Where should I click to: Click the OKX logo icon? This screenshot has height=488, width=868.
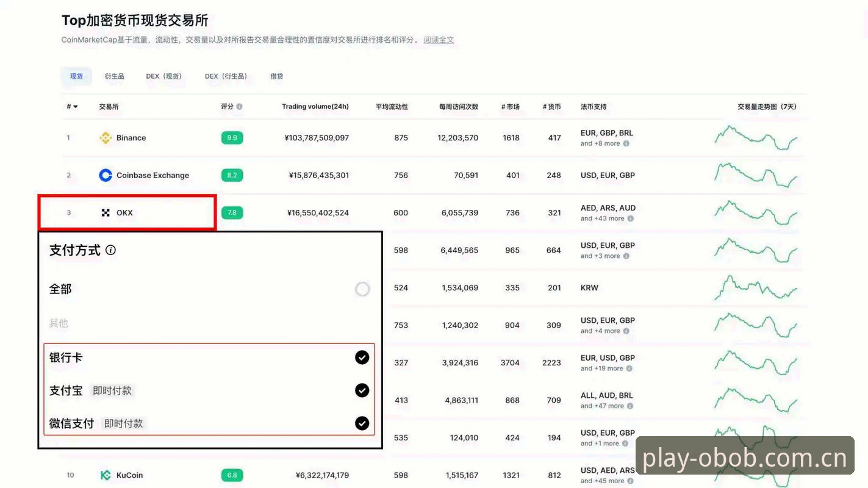pos(106,213)
